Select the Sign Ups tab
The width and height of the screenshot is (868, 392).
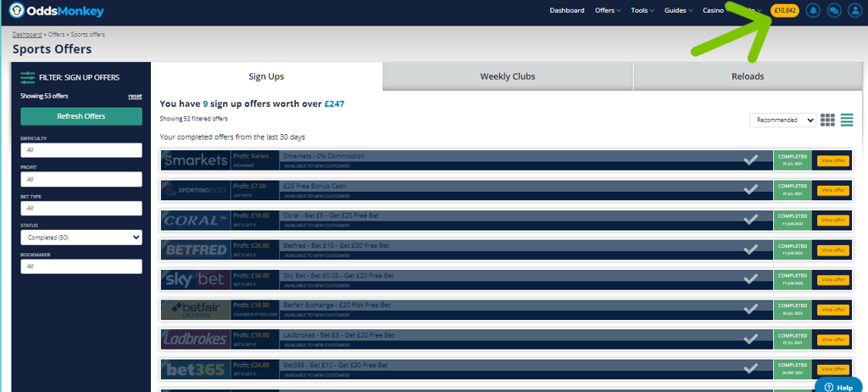[266, 76]
